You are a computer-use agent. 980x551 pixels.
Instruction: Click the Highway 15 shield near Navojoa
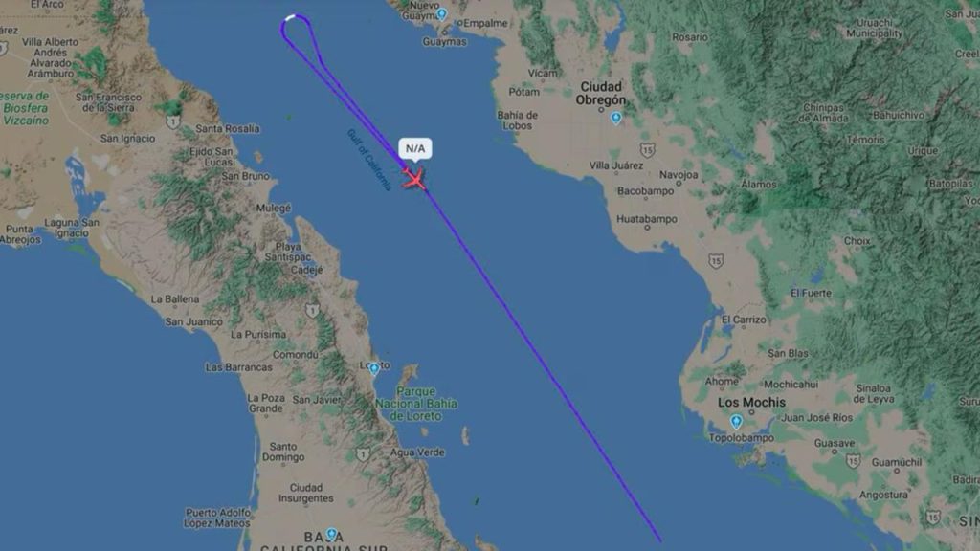[648, 150]
